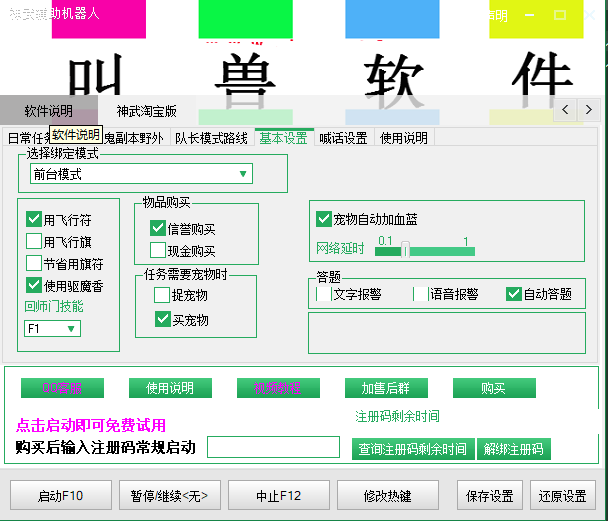Click the blue color block at top

click(392, 19)
